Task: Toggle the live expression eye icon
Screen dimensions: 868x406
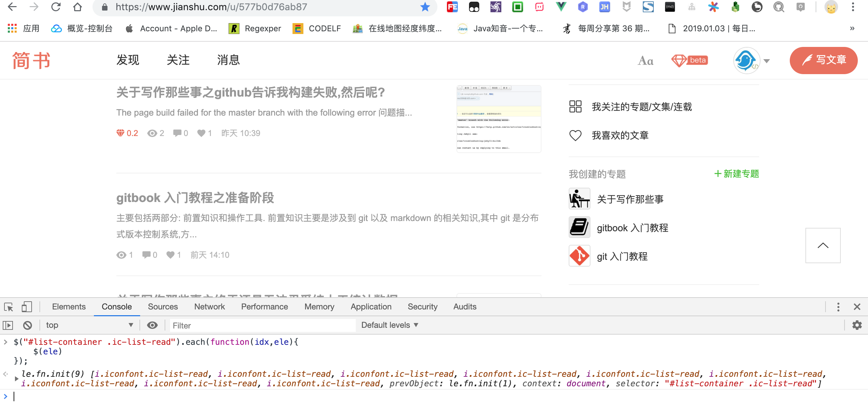Action: (152, 325)
